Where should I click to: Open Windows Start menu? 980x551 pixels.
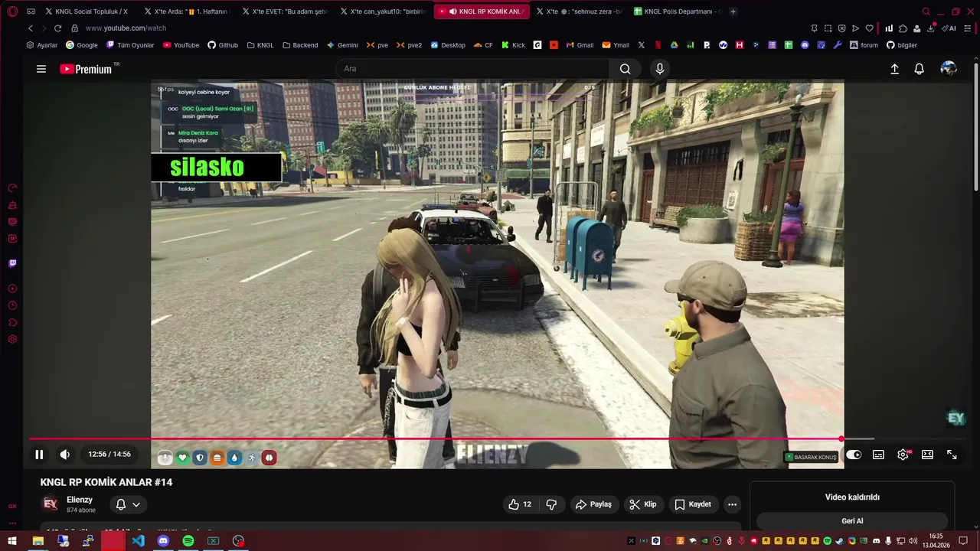[x=12, y=541]
